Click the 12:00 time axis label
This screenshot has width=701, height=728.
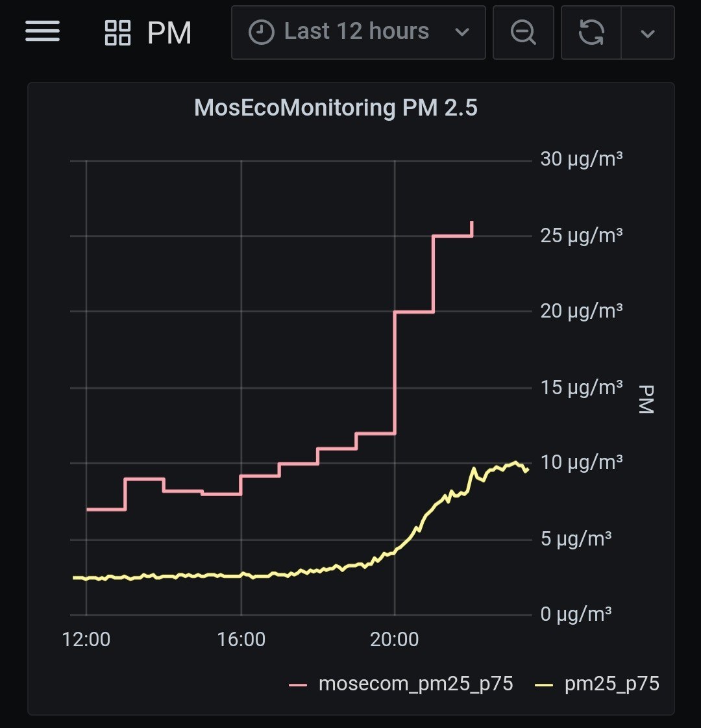click(x=86, y=640)
